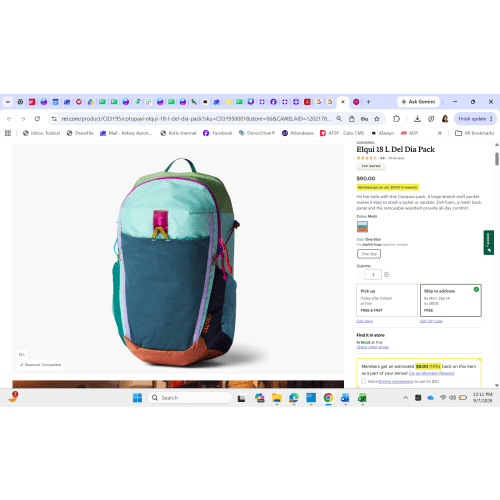Open the DonorDrive bookmark

(257, 133)
